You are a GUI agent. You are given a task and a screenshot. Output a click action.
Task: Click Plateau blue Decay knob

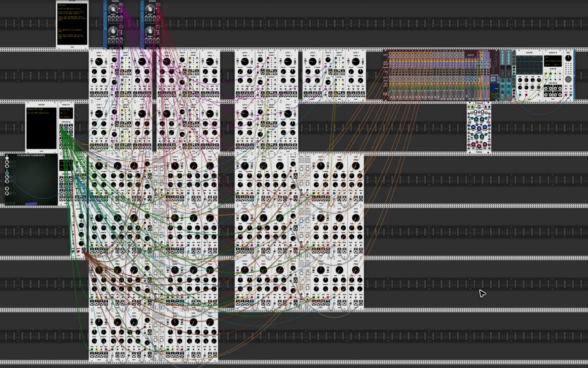pyautogui.click(x=485, y=127)
